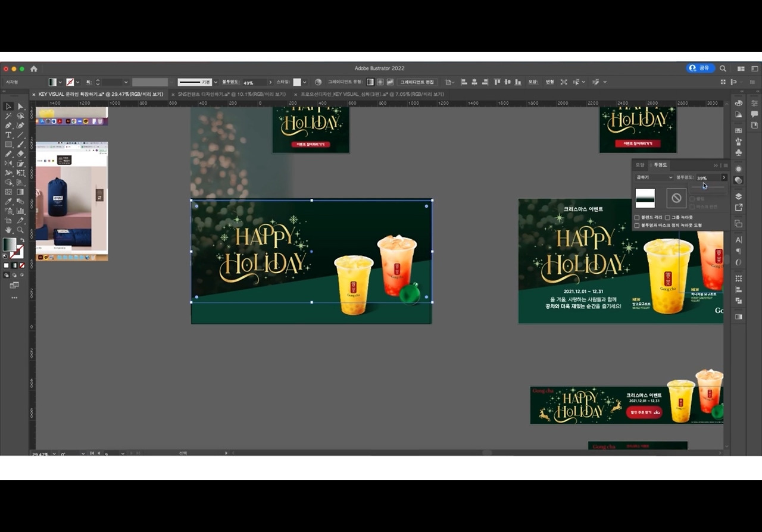Enable the 그룹 녹아웃 checkbox
The image size is (762, 532).
pyautogui.click(x=667, y=217)
